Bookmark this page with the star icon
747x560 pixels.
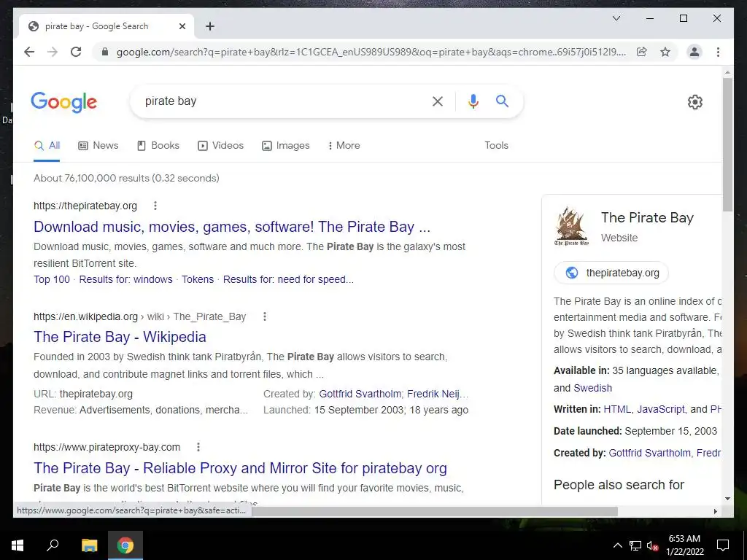(665, 52)
